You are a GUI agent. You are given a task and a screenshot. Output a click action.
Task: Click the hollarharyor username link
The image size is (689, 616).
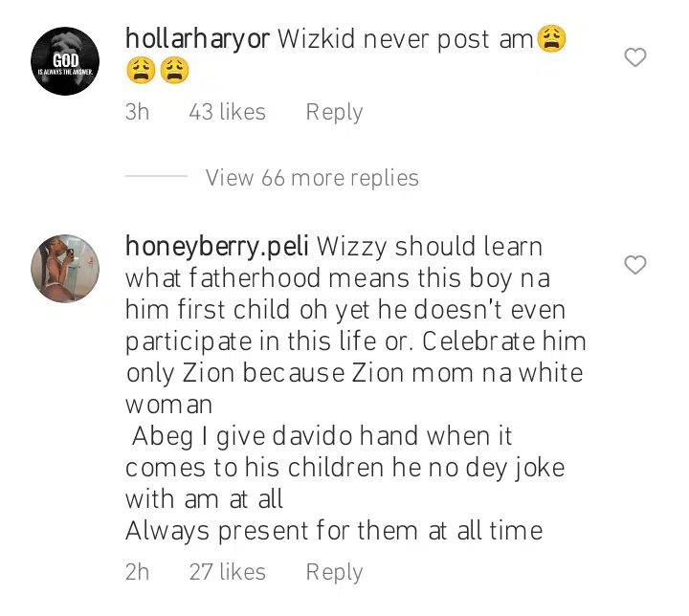coord(197,39)
